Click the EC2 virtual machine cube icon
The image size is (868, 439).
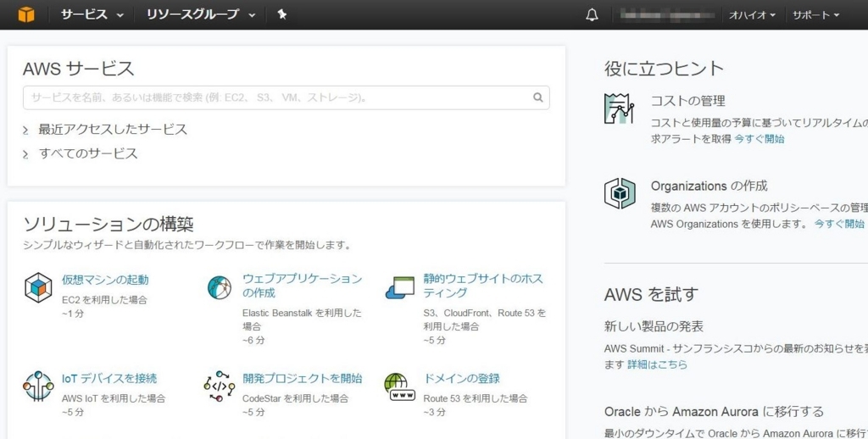(x=38, y=287)
